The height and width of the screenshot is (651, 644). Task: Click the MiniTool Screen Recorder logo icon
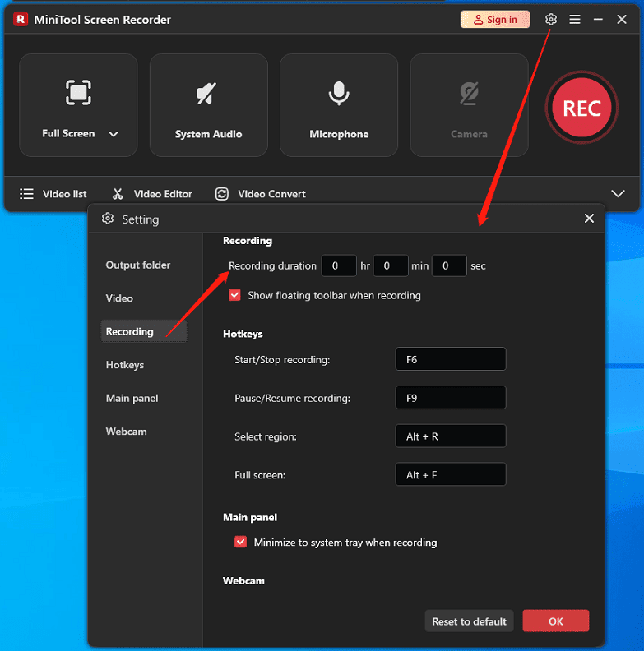coord(21,19)
